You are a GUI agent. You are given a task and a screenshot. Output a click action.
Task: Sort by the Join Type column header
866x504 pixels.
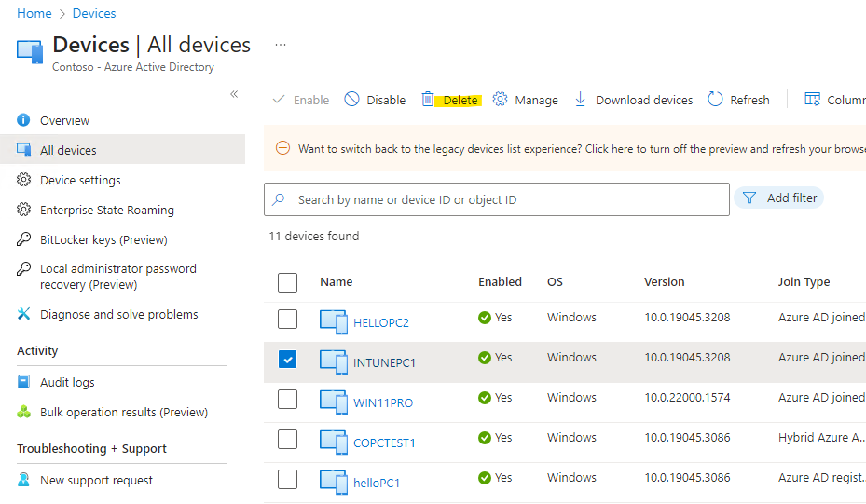tap(804, 281)
